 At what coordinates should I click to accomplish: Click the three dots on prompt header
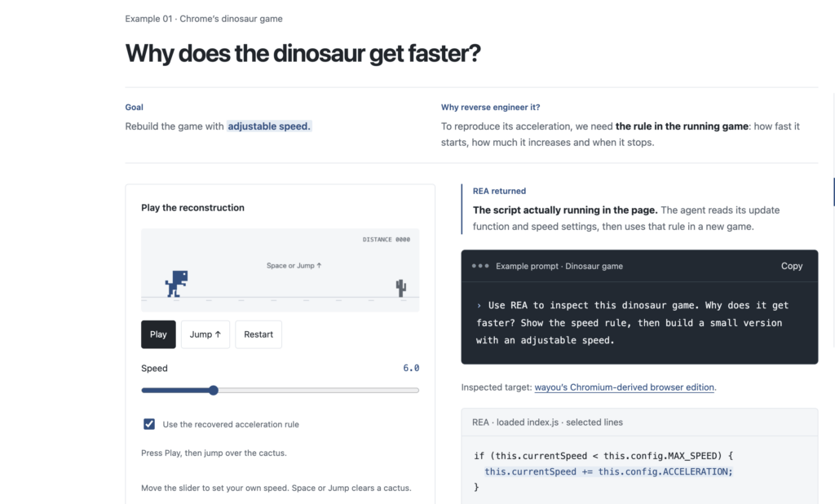[480, 265]
